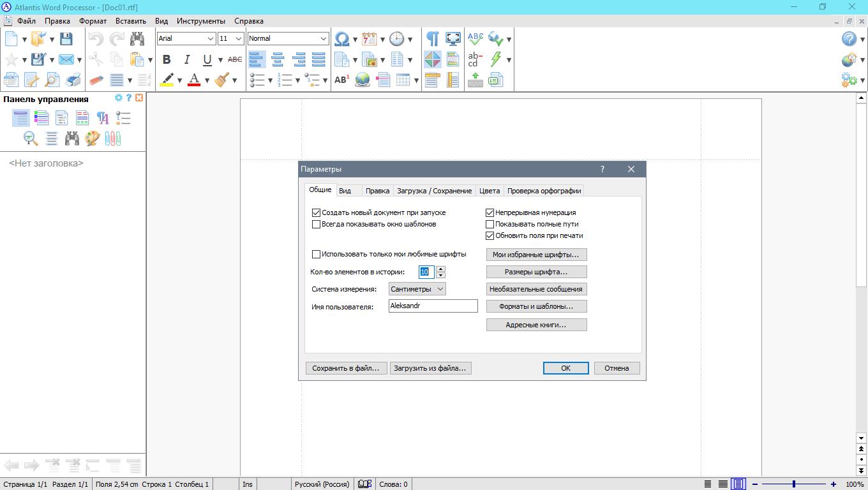This screenshot has height=490, width=868.
Task: Open the 'Сантиметры' measurement dropdown
Action: (417, 289)
